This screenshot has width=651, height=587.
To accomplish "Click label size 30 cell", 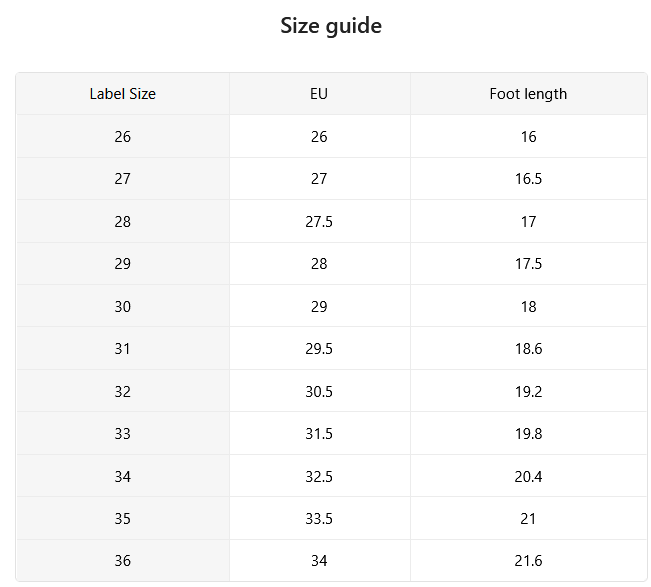I will (122, 306).
